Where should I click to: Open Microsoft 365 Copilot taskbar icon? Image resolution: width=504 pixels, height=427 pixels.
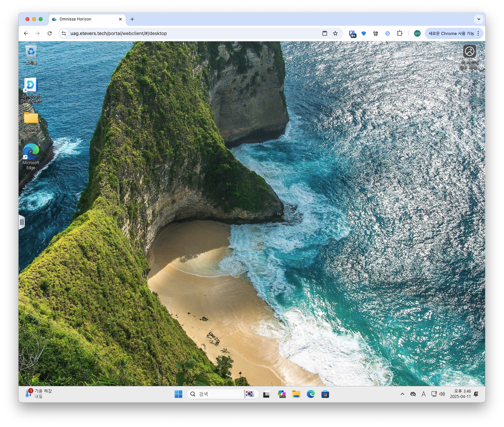tap(282, 394)
